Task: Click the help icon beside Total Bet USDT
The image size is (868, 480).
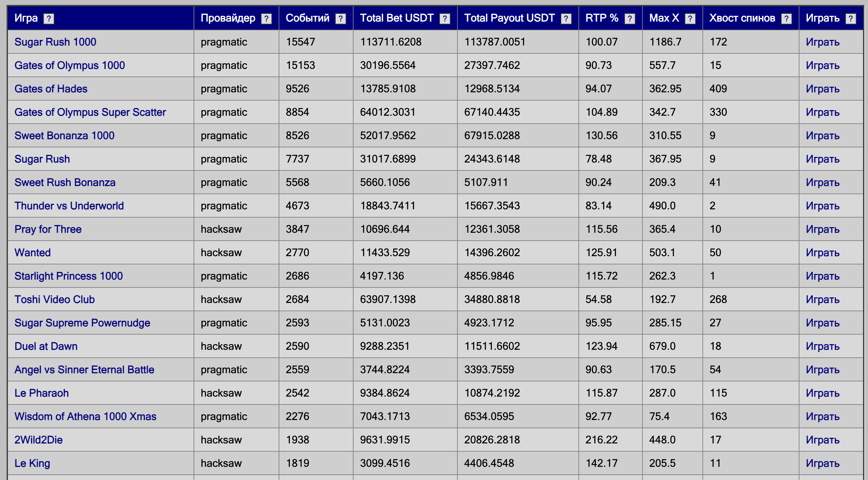Action: [x=445, y=18]
